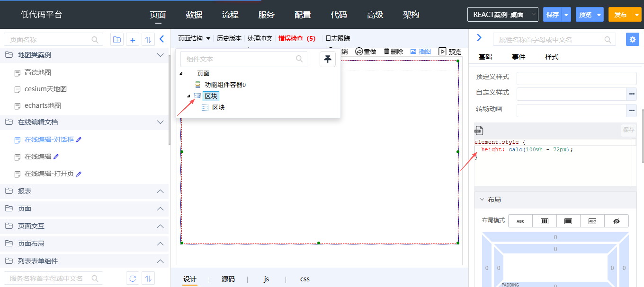
Task: Switch to the 源码 editor tab
Action: click(x=228, y=279)
